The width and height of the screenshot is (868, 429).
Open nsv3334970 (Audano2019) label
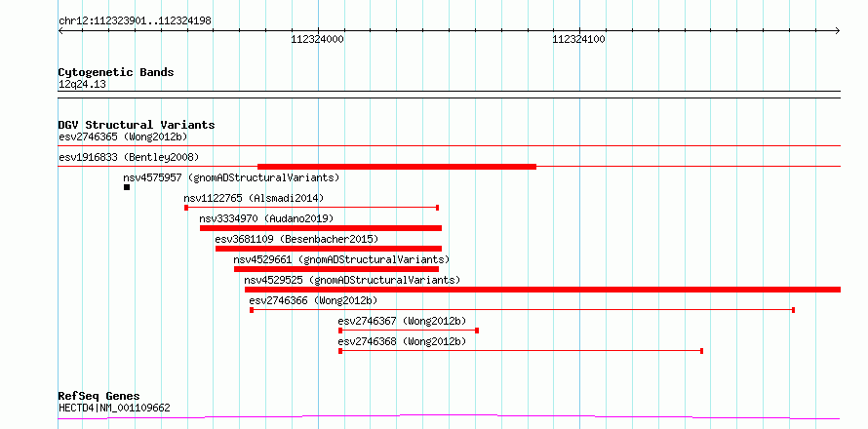click(267, 218)
